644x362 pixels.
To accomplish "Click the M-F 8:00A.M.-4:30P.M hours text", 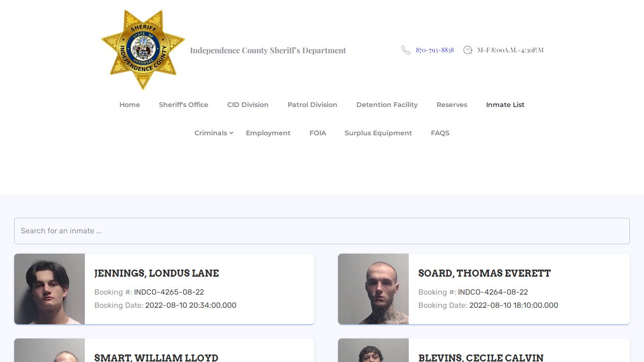I will click(x=510, y=50).
